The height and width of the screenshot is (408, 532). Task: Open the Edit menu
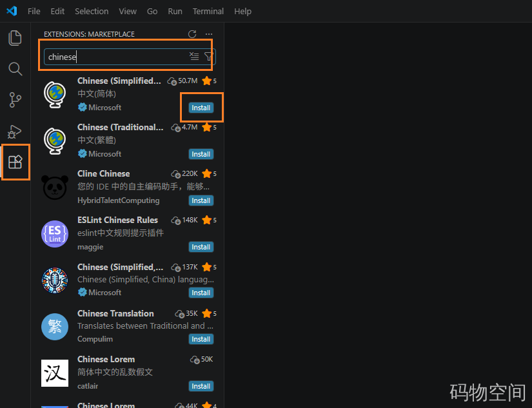(x=57, y=11)
